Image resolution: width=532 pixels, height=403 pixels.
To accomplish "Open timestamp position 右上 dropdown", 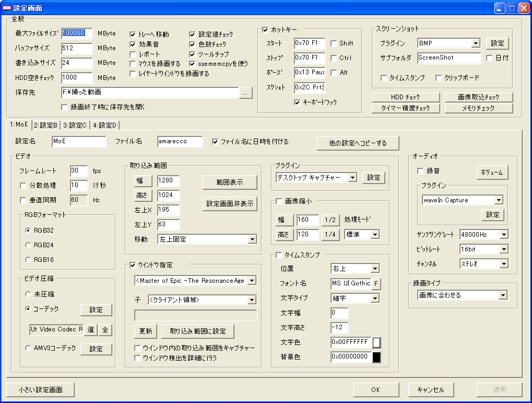I will 375,269.
